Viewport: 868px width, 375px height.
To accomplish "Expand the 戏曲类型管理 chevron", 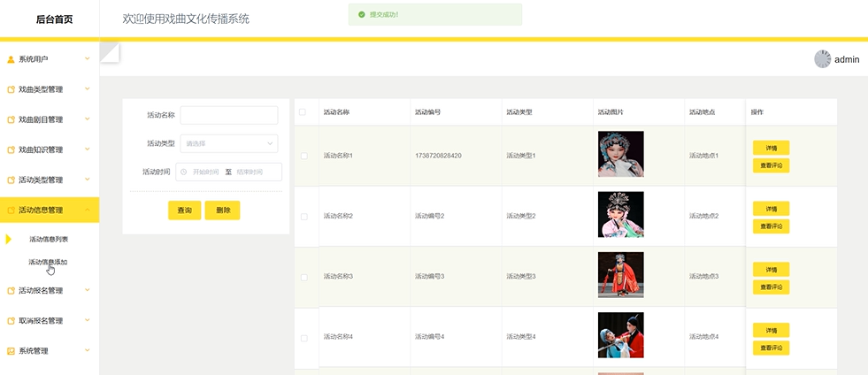I will [x=88, y=88].
